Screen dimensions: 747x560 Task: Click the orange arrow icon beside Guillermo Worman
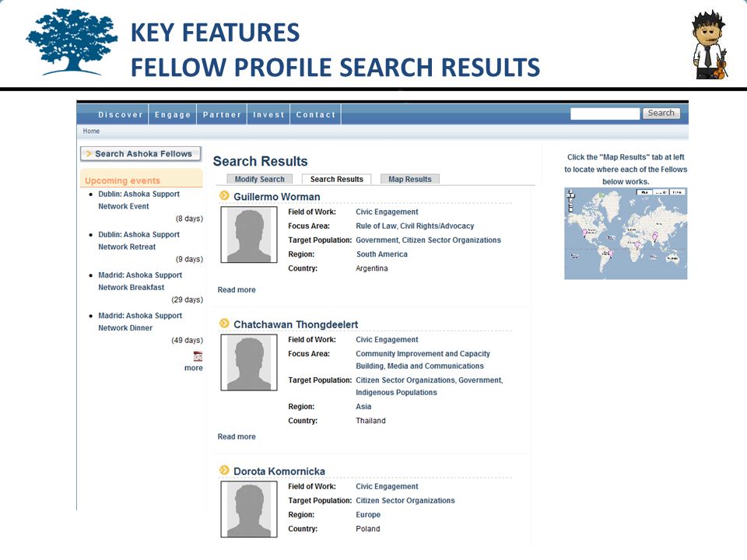[x=224, y=196]
